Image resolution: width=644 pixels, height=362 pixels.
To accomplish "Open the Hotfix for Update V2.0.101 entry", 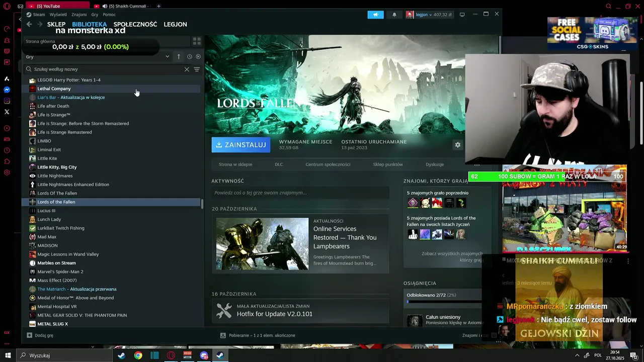I will click(x=300, y=310).
